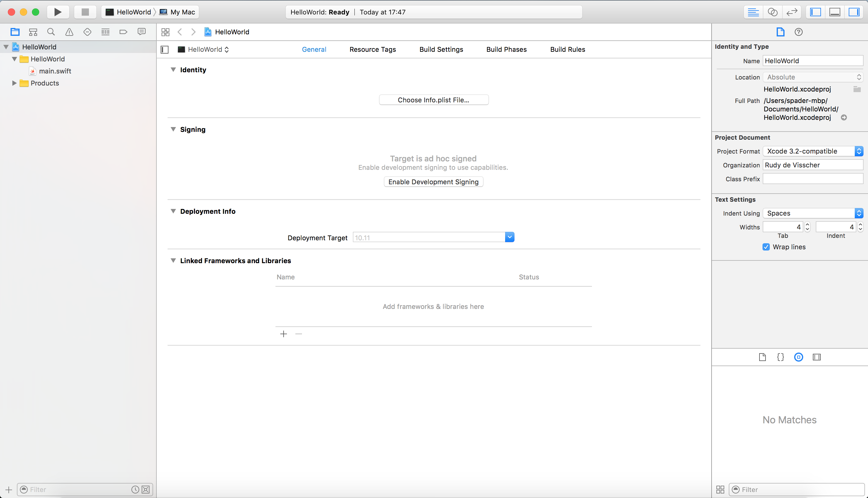Toggle the projects and targets list
868x498 pixels.
point(165,50)
